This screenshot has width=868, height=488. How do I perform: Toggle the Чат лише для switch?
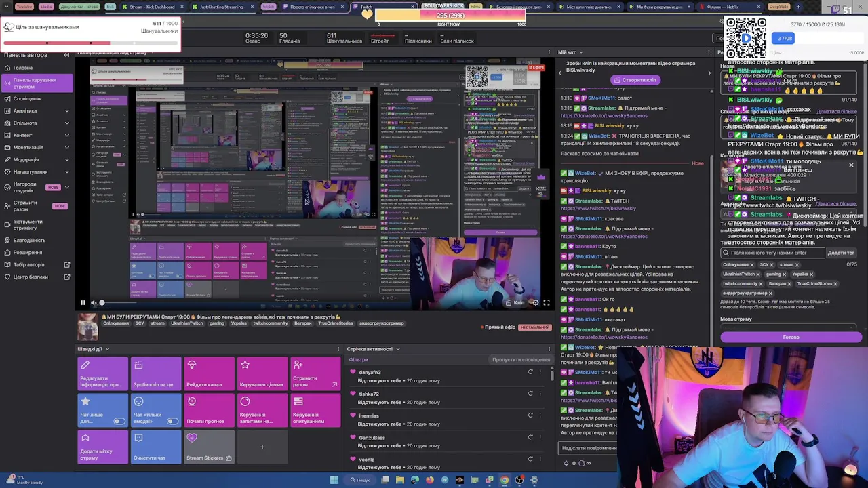coord(119,421)
